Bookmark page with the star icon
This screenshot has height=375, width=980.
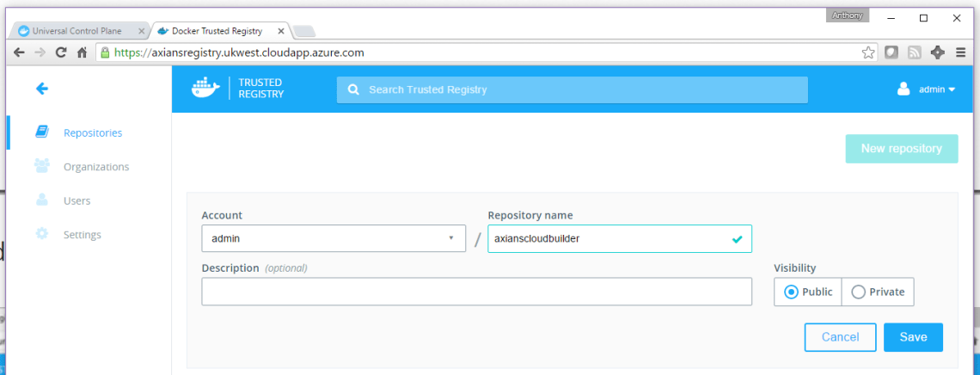point(868,52)
